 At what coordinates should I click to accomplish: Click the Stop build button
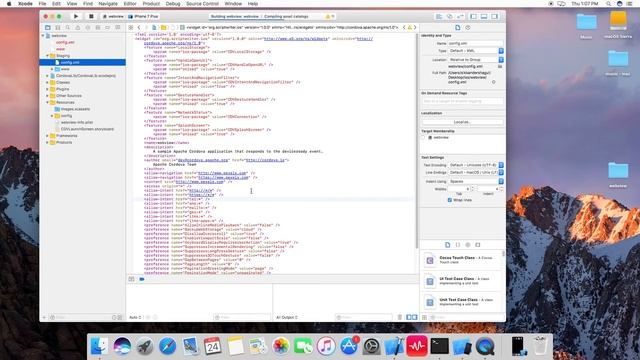tap(91, 16)
